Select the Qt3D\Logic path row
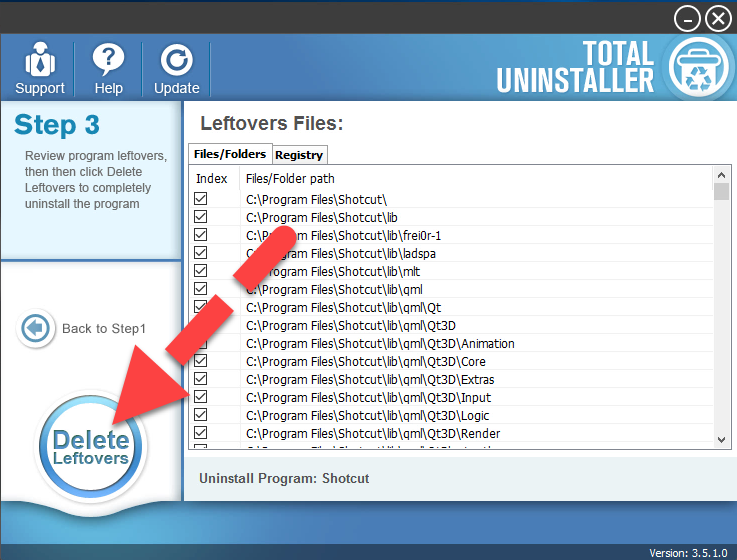Screen dimensions: 737x560 [x=368, y=416]
